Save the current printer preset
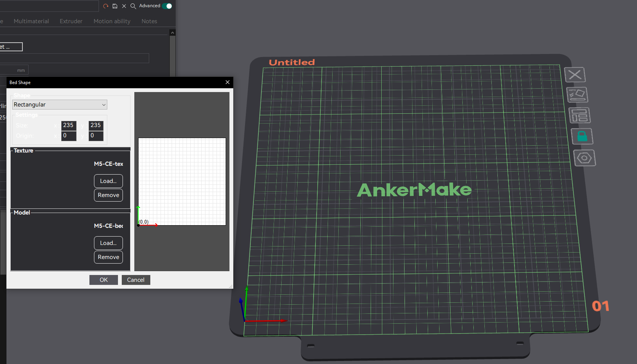 [115, 6]
